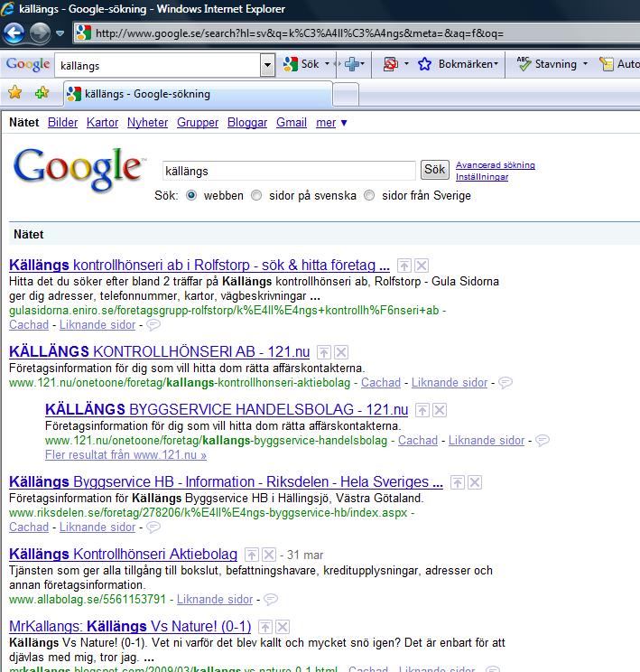Remove Källängs Kontrollhönseri Aktiebolag result

click(x=269, y=555)
